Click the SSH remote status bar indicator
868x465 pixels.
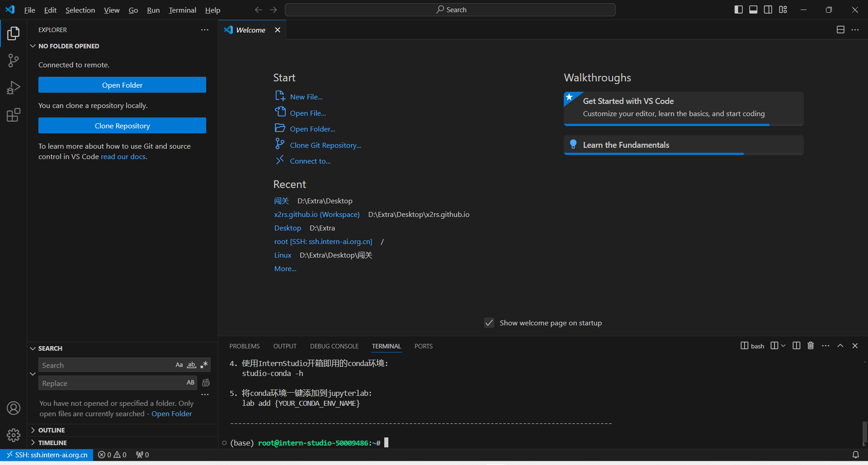point(47,455)
